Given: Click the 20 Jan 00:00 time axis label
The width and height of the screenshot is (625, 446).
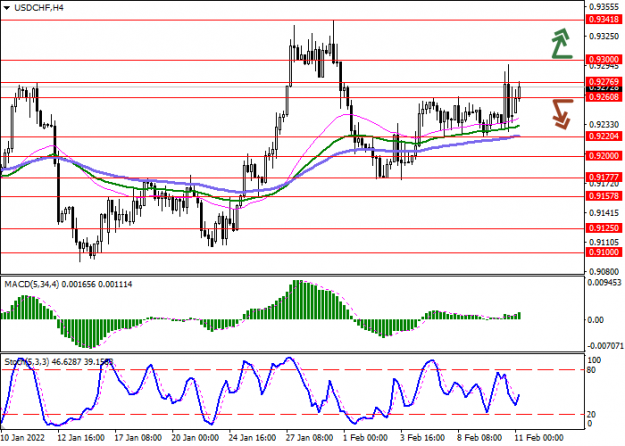Looking at the screenshot, I should point(196,438).
